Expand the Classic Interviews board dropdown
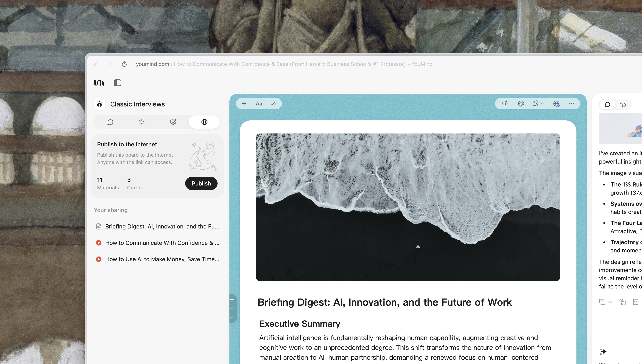 [169, 104]
